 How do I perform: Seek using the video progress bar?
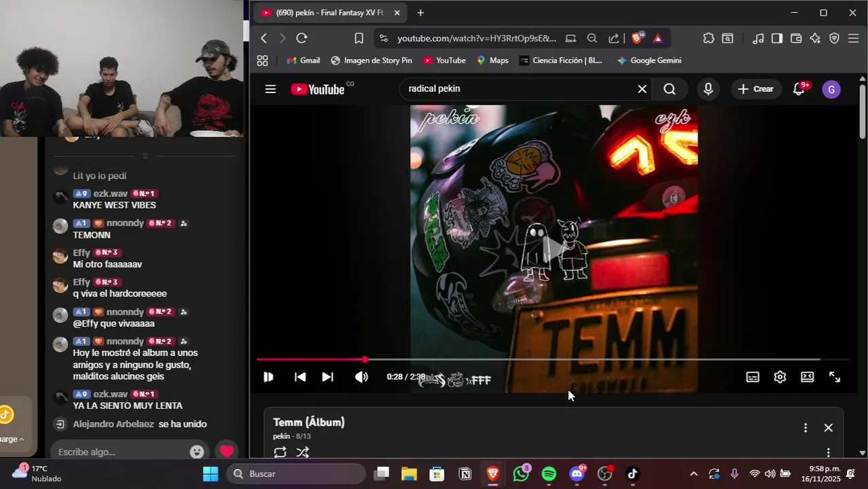click(x=554, y=359)
